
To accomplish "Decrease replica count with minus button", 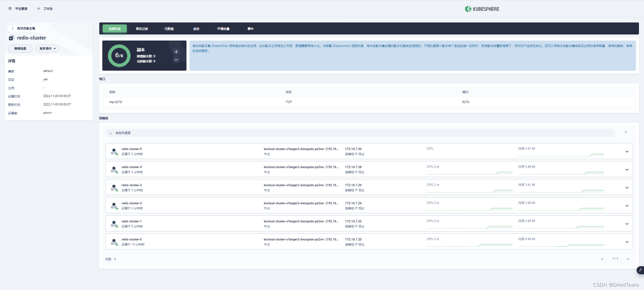I will [x=176, y=60].
